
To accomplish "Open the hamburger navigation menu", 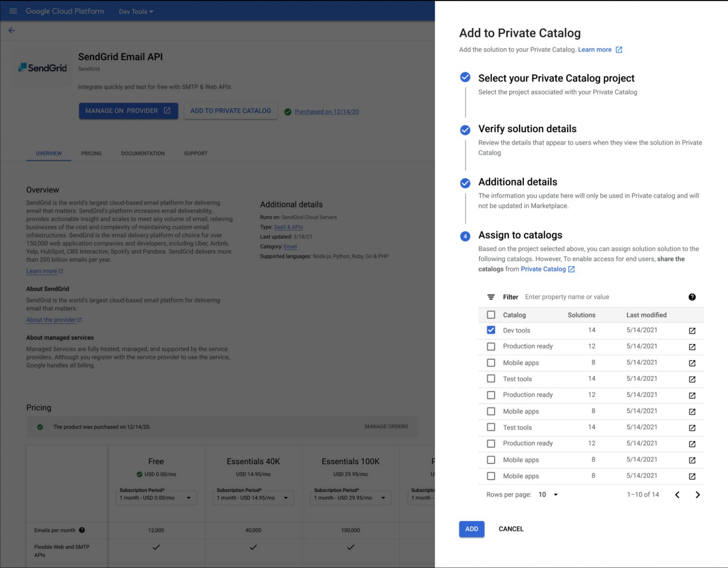I will [x=13, y=11].
